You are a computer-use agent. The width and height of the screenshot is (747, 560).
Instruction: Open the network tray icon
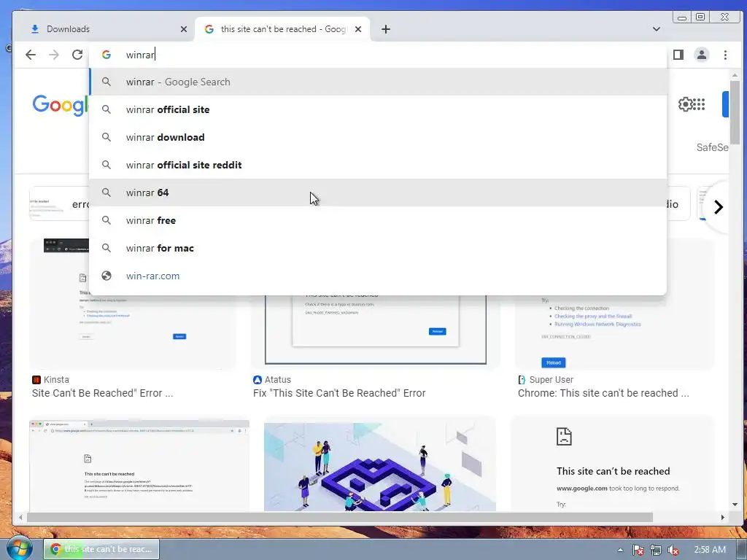click(656, 550)
